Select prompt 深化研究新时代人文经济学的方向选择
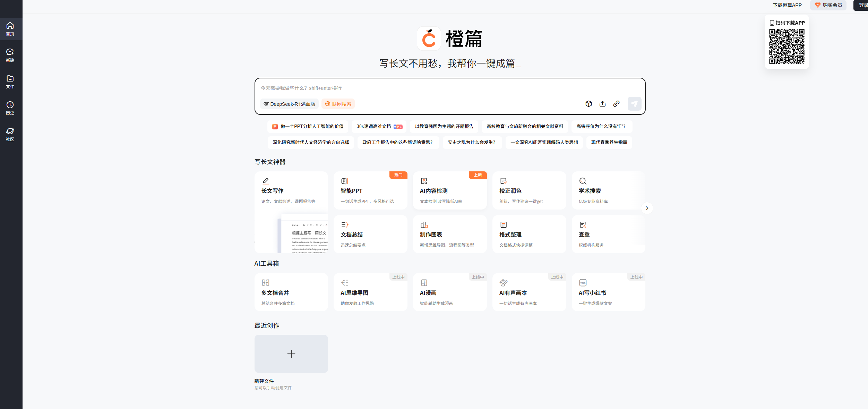 pyautogui.click(x=311, y=142)
